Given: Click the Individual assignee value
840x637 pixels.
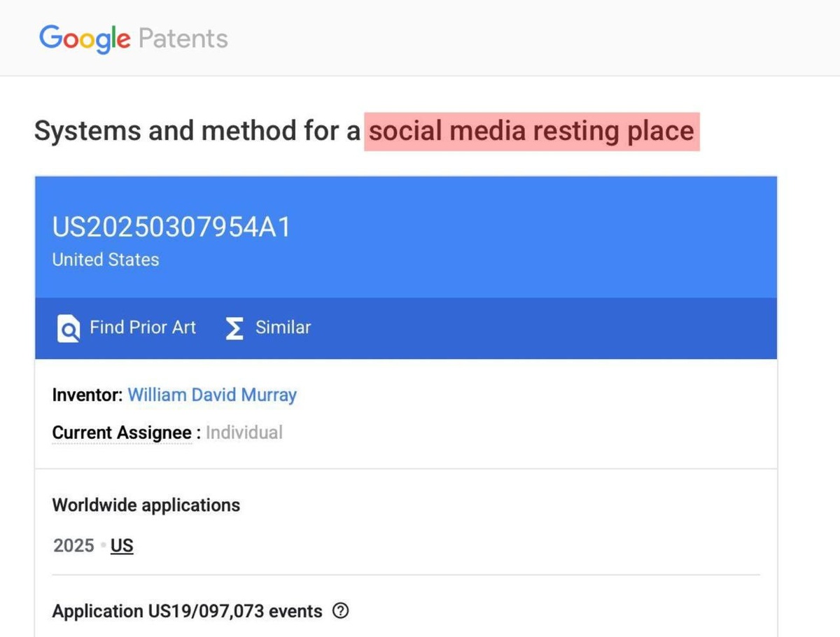Looking at the screenshot, I should click(x=244, y=433).
